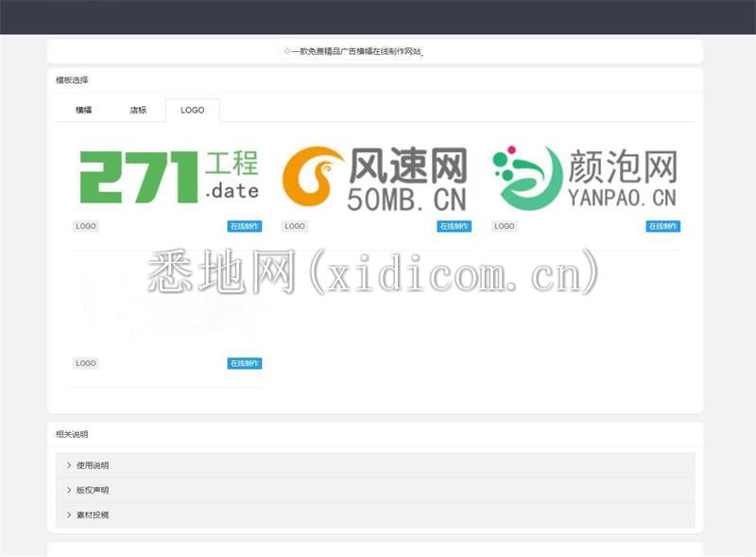The height and width of the screenshot is (557, 756).
Task: Switch to the 店标 tab
Action: (138, 110)
